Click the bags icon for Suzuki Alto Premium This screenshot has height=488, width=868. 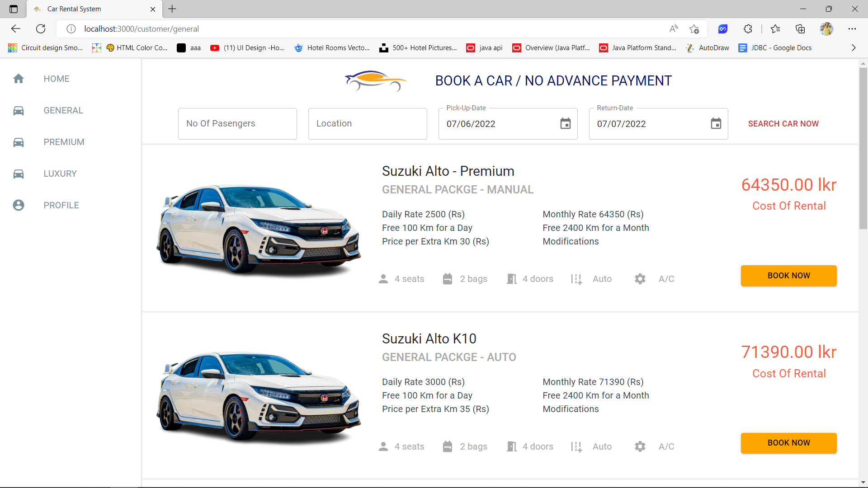tap(448, 279)
